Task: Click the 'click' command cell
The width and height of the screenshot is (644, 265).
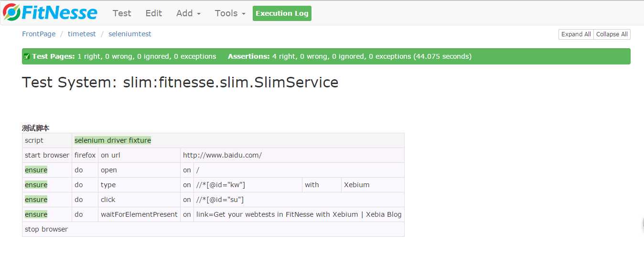Action: (139, 200)
